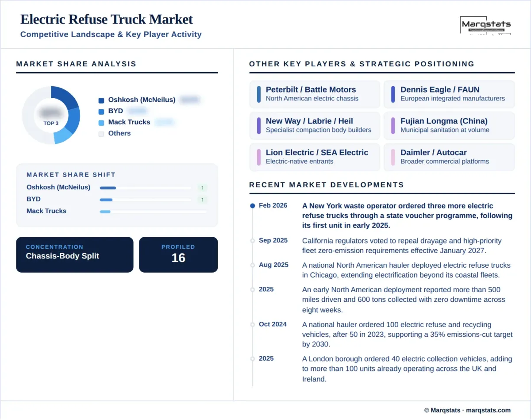The width and height of the screenshot is (531, 420).
Task: Select the Sep 2025 timeline marker dot
Action: [x=252, y=241]
